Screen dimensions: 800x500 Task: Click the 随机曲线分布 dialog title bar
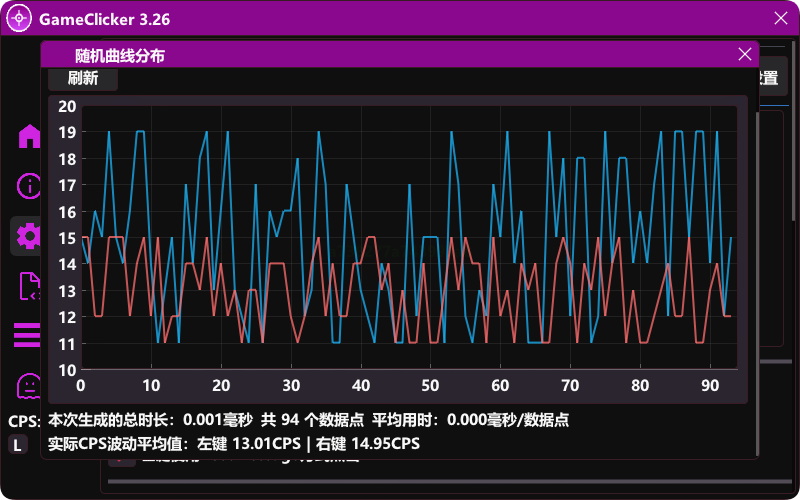coord(400,55)
